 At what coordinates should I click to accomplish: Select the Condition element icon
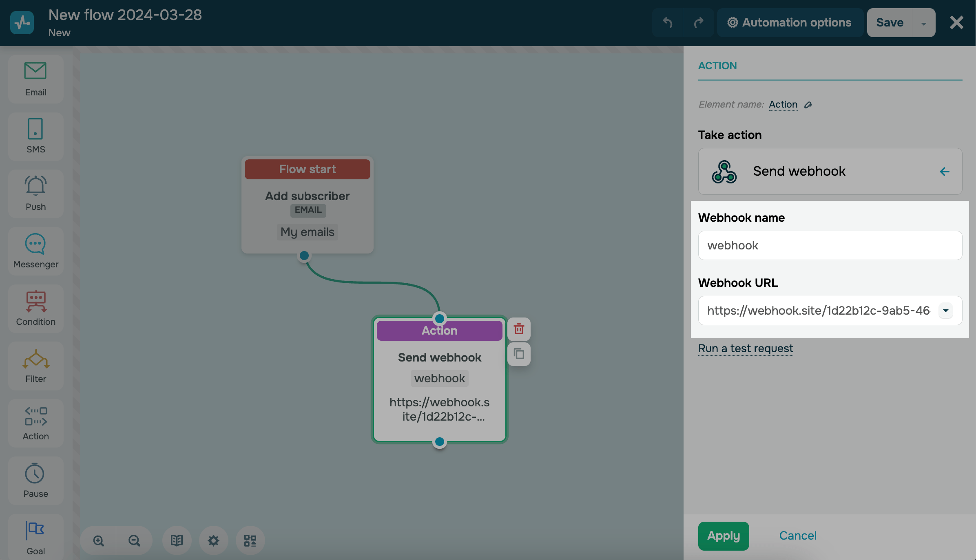coord(35,309)
